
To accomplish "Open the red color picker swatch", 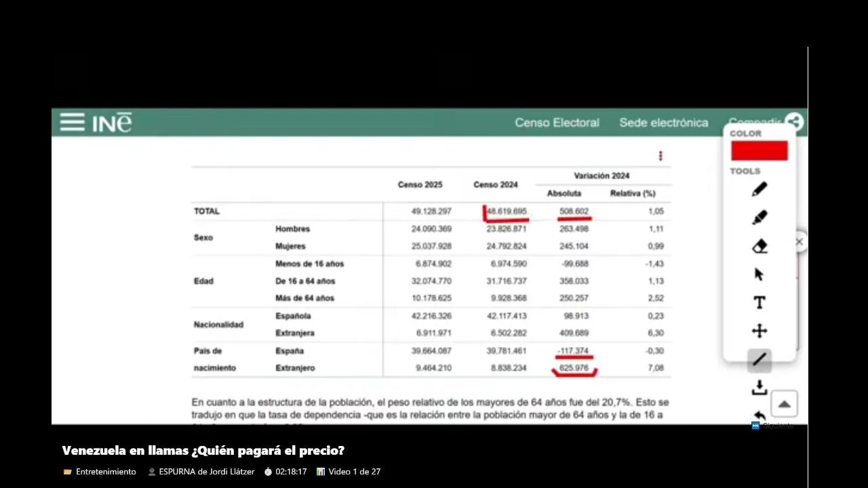I will [759, 150].
